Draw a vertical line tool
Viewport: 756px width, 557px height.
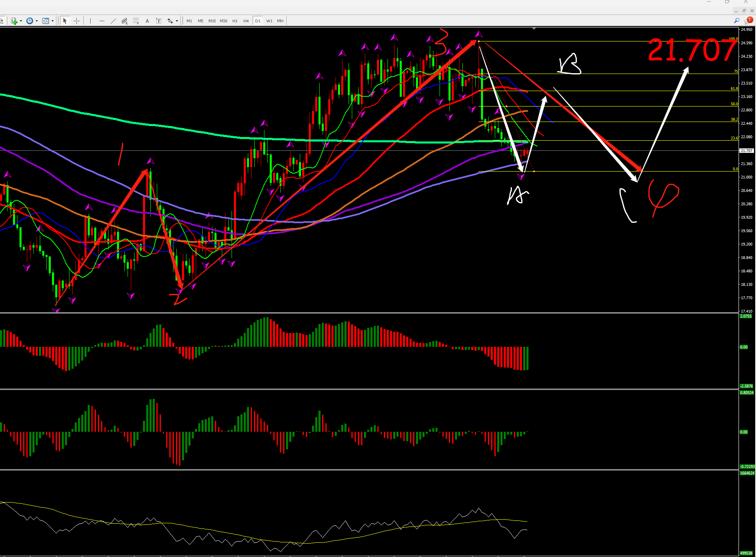pos(90,21)
